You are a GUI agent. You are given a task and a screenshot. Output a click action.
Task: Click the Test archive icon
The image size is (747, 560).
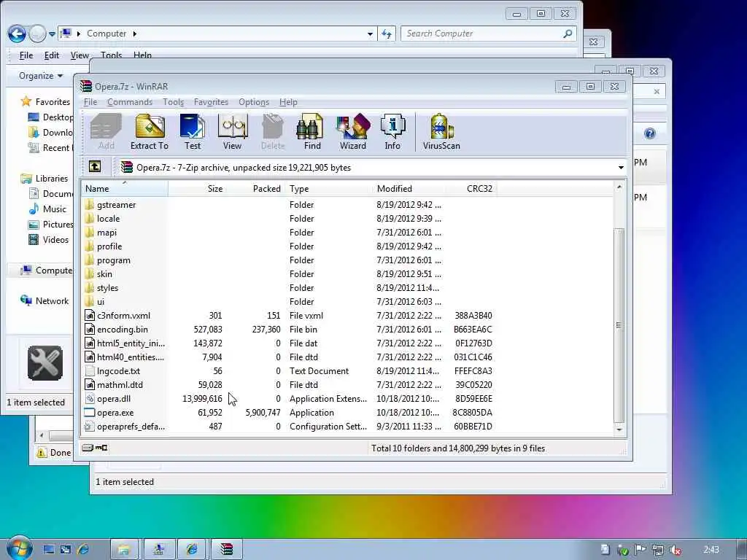pyautogui.click(x=193, y=132)
